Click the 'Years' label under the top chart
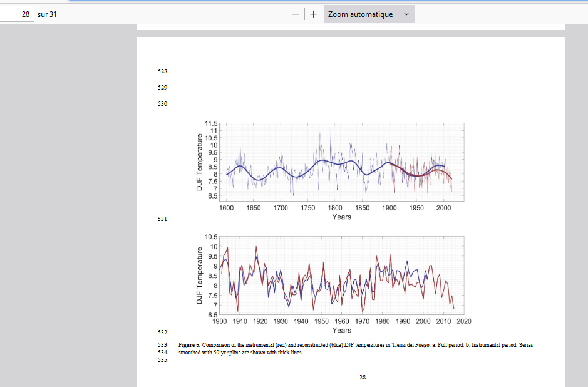Image resolution: width=588 pixels, height=387 pixels. [341, 217]
